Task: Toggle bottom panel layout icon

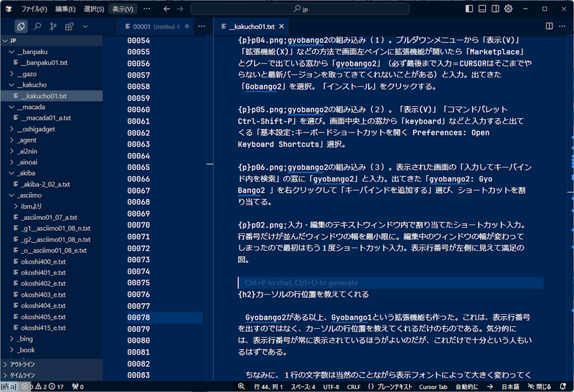Action: [482, 9]
